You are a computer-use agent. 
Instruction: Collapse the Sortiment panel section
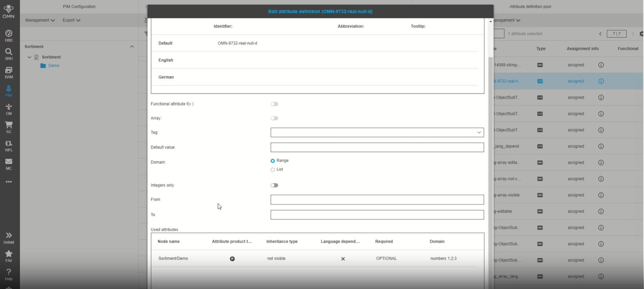pyautogui.click(x=132, y=47)
